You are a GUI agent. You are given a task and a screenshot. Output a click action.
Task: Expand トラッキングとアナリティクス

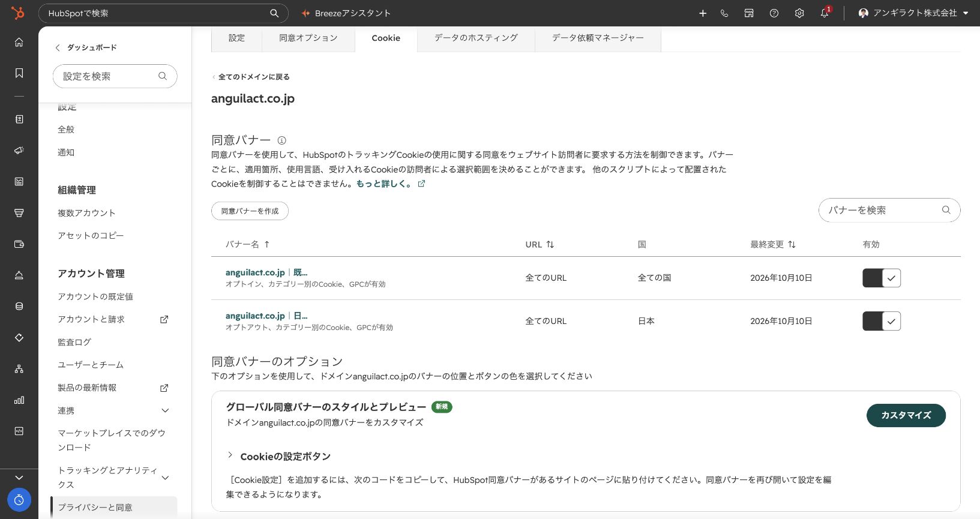click(114, 477)
